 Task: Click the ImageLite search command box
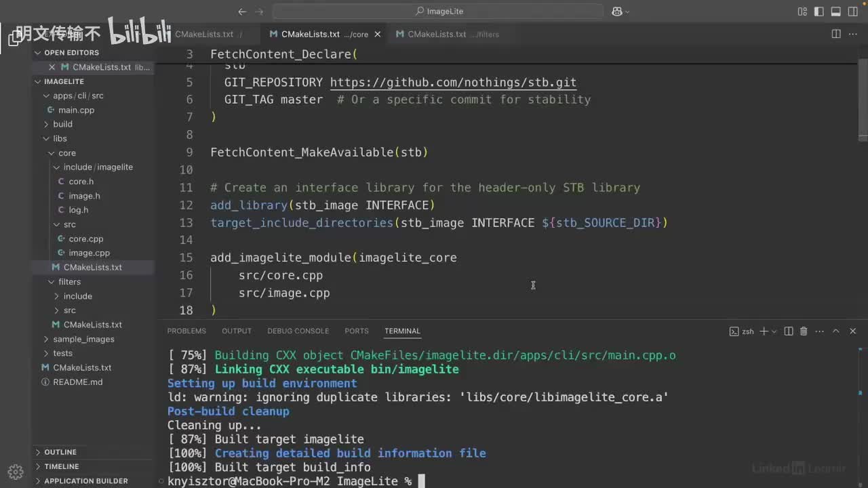point(437,12)
